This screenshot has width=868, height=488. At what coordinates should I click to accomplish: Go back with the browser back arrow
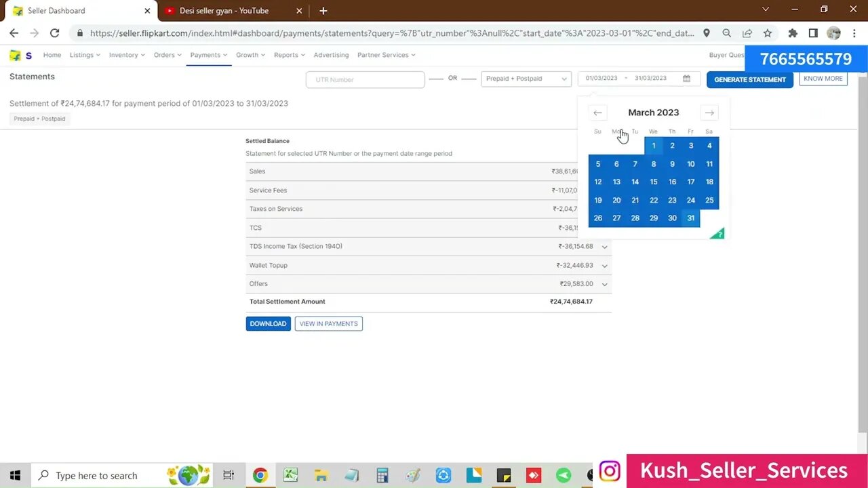click(x=14, y=33)
